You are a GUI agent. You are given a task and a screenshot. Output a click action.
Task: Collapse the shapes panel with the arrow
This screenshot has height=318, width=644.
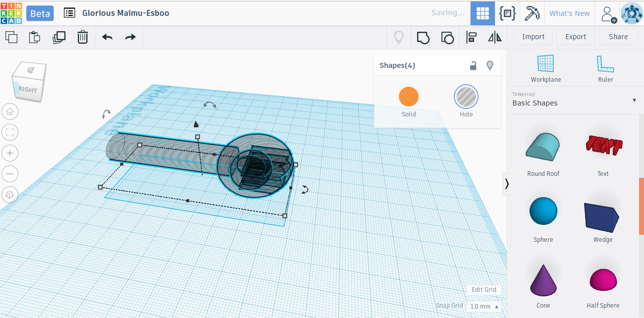pos(506,184)
